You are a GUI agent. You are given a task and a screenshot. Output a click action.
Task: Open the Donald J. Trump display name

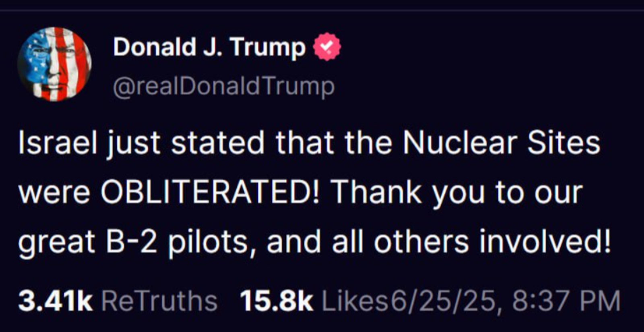tap(209, 47)
